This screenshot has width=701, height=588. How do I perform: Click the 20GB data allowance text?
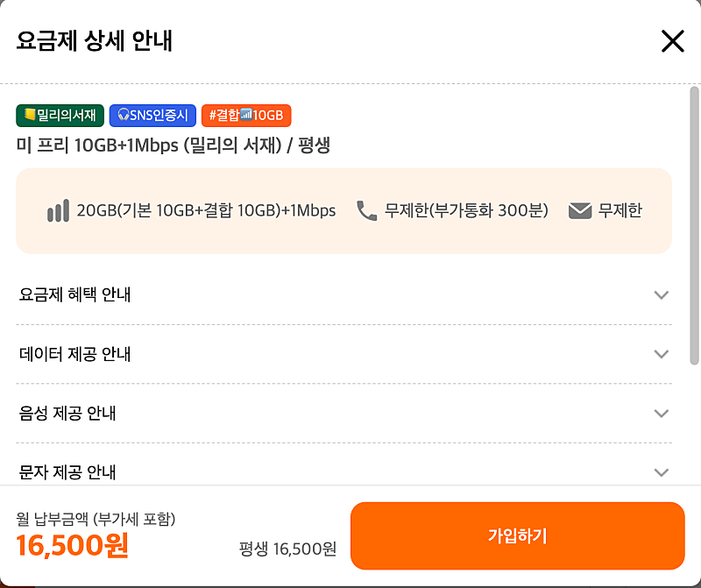point(206,211)
